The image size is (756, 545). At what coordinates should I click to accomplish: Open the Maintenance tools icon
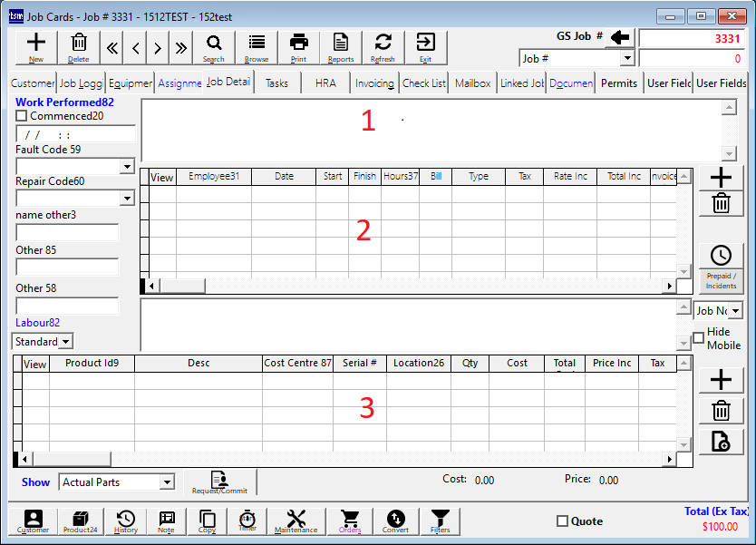296,521
